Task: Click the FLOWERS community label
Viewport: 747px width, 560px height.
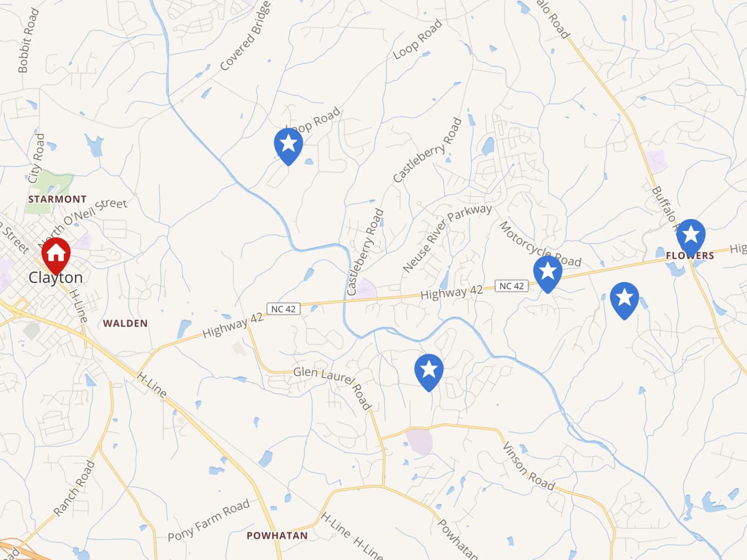Action: (x=690, y=256)
